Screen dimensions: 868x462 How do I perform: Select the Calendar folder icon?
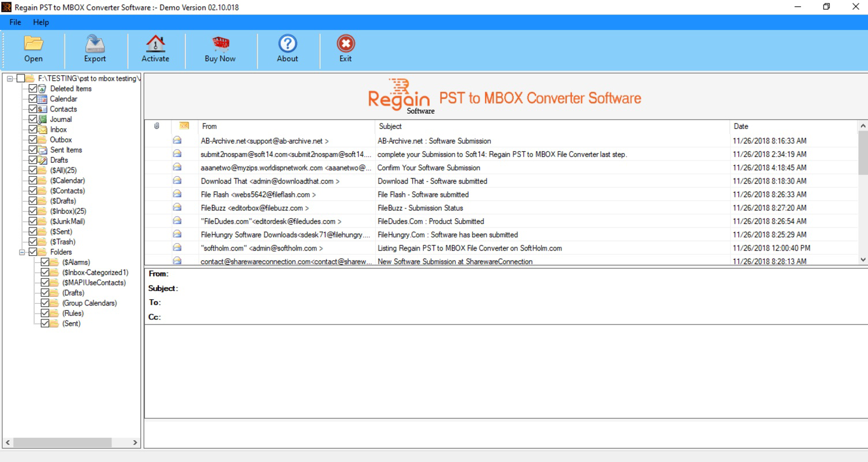coord(43,99)
